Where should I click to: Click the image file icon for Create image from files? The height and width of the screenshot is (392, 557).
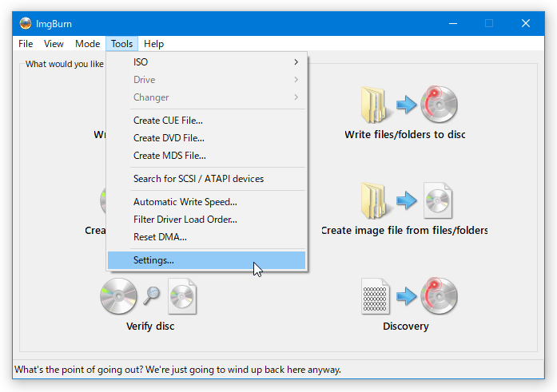pyautogui.click(x=438, y=200)
